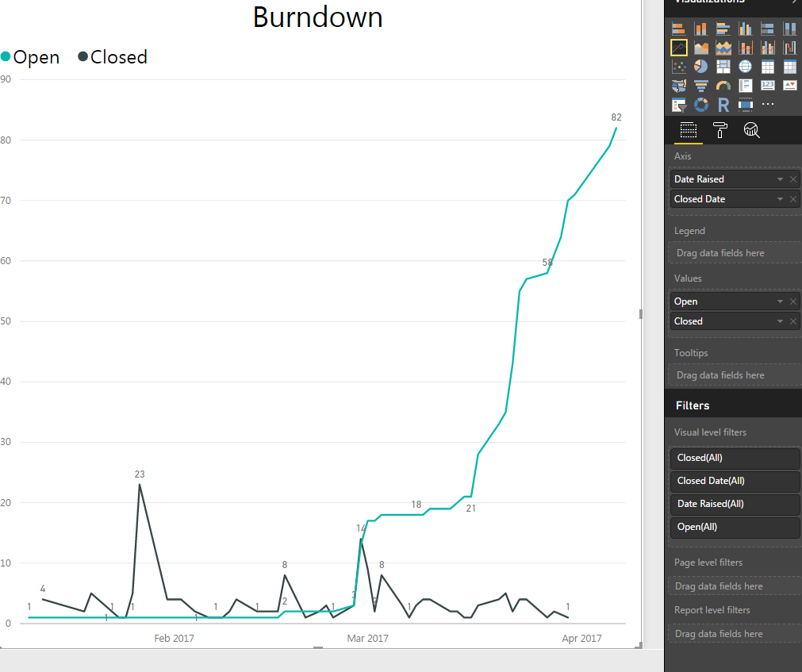Switch to the Format paint roller tab

coord(720,130)
